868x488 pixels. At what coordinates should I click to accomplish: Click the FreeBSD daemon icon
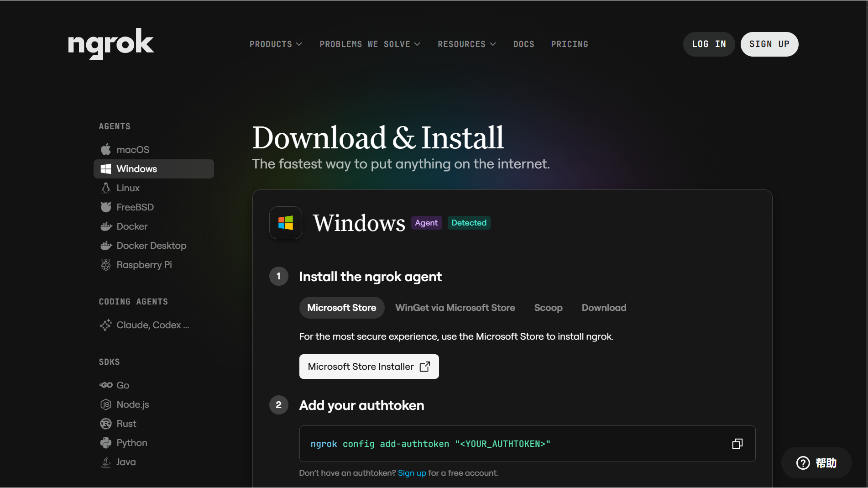click(x=106, y=207)
